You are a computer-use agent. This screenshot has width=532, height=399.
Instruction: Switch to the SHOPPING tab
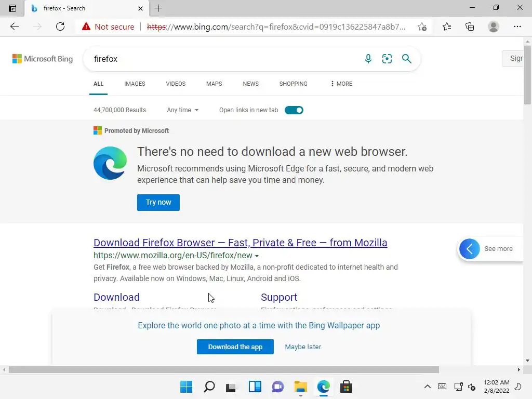coord(294,84)
